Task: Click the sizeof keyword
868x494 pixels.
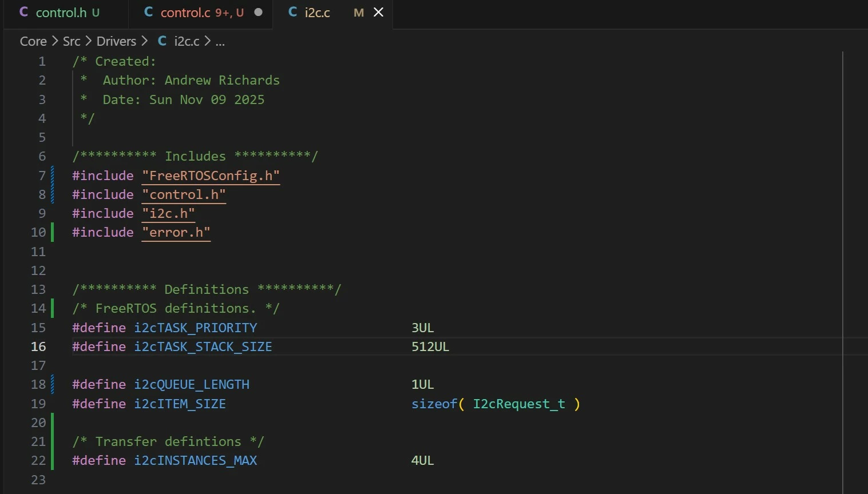Action: coord(434,404)
